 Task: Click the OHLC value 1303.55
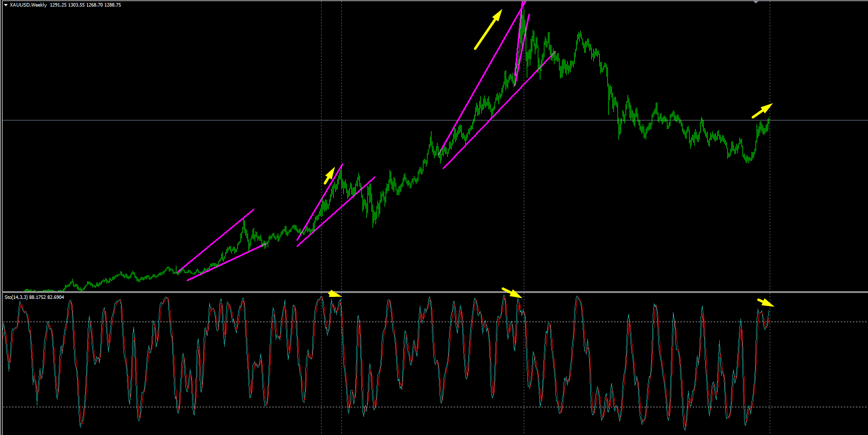point(77,5)
